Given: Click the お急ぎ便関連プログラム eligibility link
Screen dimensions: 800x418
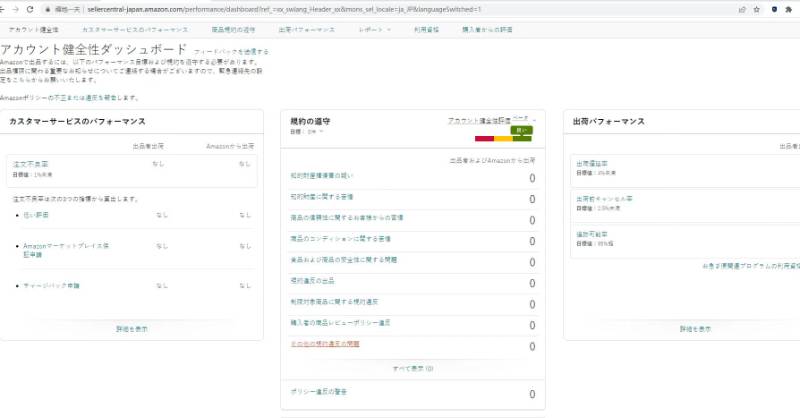Looking at the screenshot, I should pos(751,266).
